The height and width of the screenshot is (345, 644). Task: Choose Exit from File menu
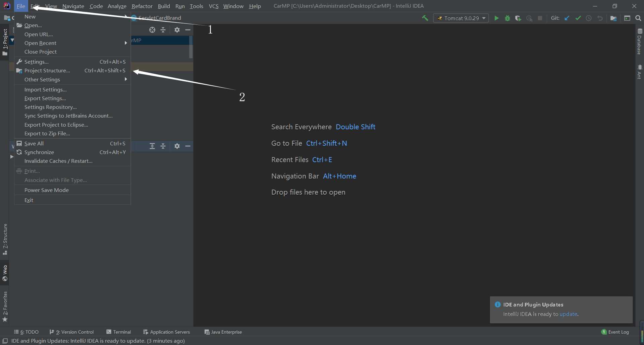72,200
